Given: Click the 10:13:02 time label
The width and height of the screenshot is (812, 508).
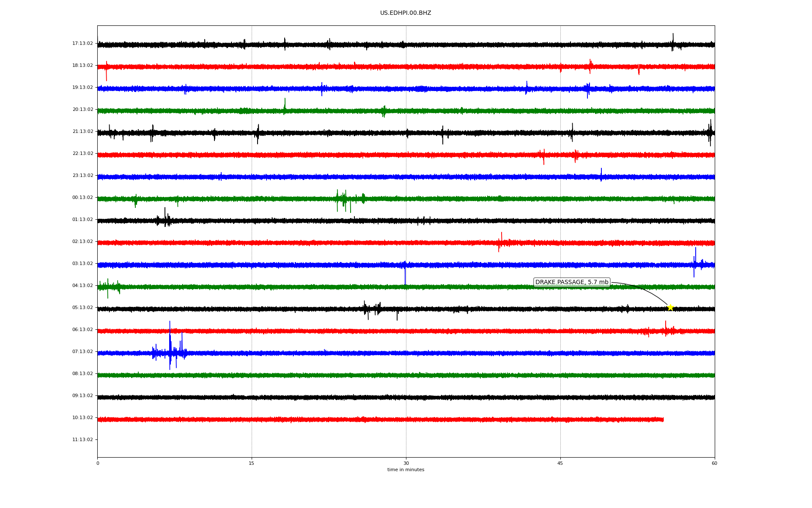Looking at the screenshot, I should (x=82, y=417).
